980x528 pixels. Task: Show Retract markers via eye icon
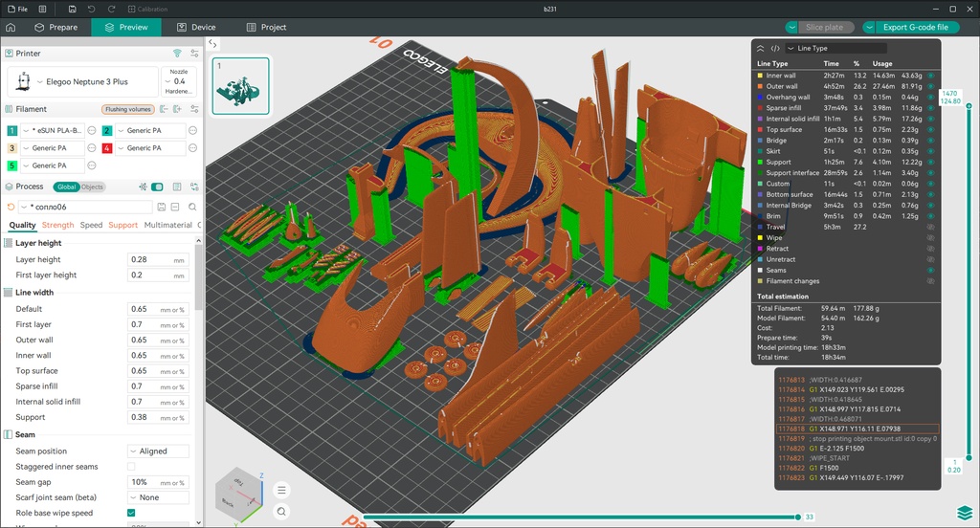coord(930,248)
